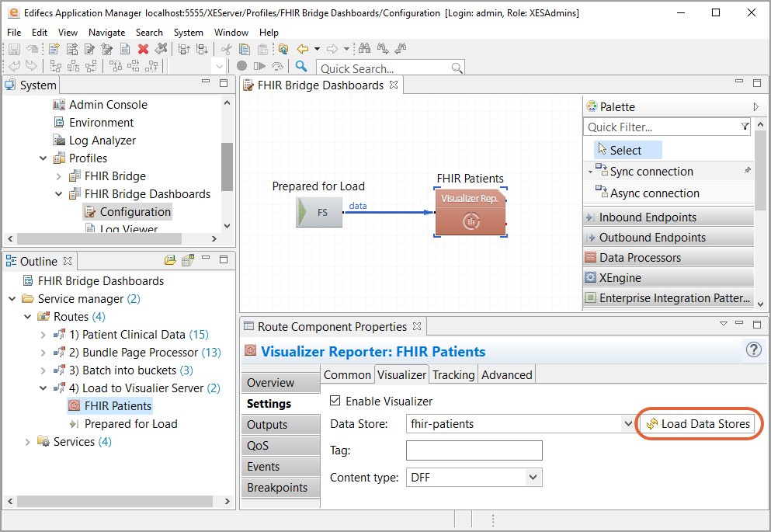Open Route Component Properties view menu triangle

pos(724,324)
